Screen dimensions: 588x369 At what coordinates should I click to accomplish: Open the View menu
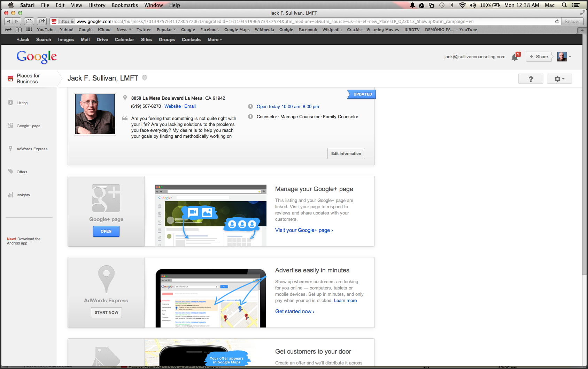(76, 5)
